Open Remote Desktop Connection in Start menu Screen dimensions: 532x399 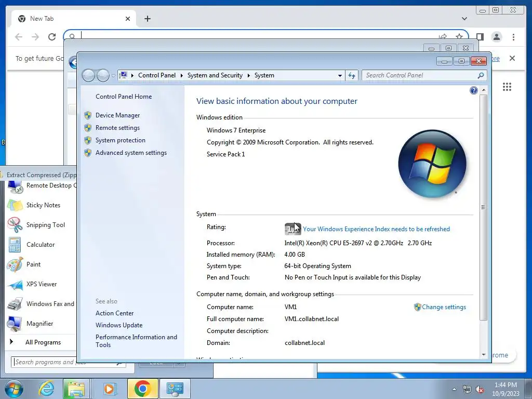point(42,185)
